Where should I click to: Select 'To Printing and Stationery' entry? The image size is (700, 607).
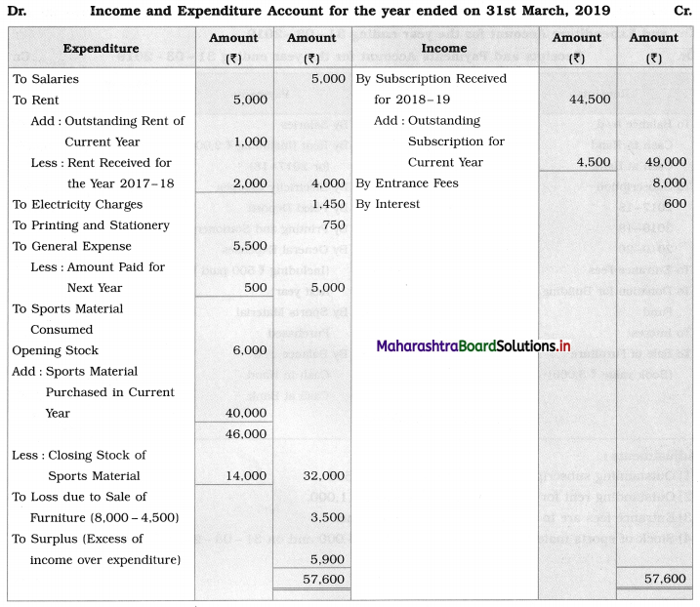(91, 225)
